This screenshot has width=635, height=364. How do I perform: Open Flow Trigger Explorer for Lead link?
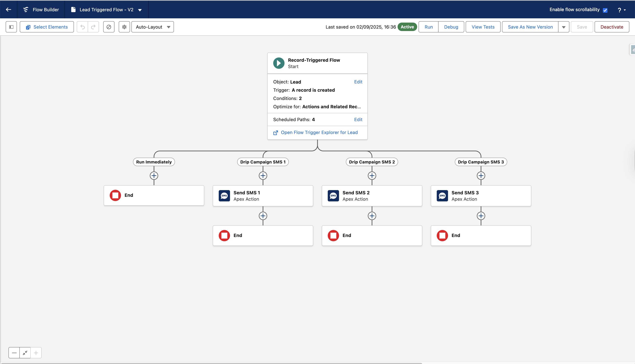(319, 132)
